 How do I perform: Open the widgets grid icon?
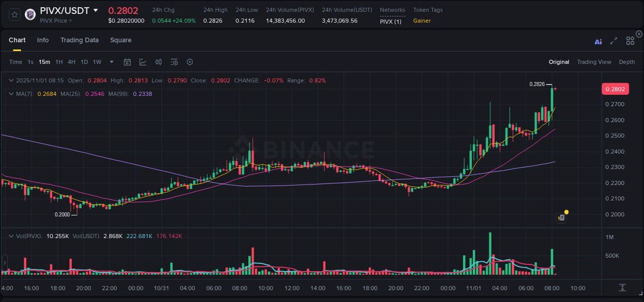point(630,41)
